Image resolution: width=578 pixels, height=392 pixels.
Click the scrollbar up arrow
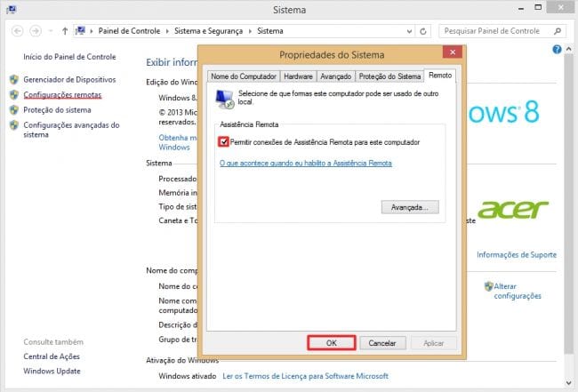[568, 49]
